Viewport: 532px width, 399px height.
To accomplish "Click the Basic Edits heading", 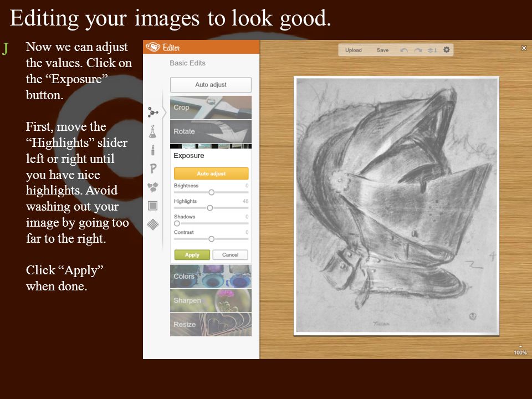I will click(x=188, y=63).
